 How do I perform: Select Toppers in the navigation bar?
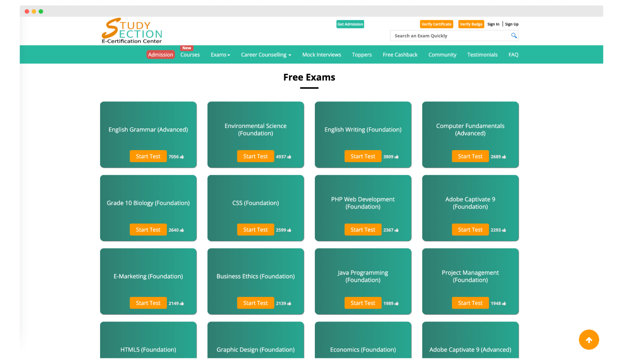click(x=362, y=55)
